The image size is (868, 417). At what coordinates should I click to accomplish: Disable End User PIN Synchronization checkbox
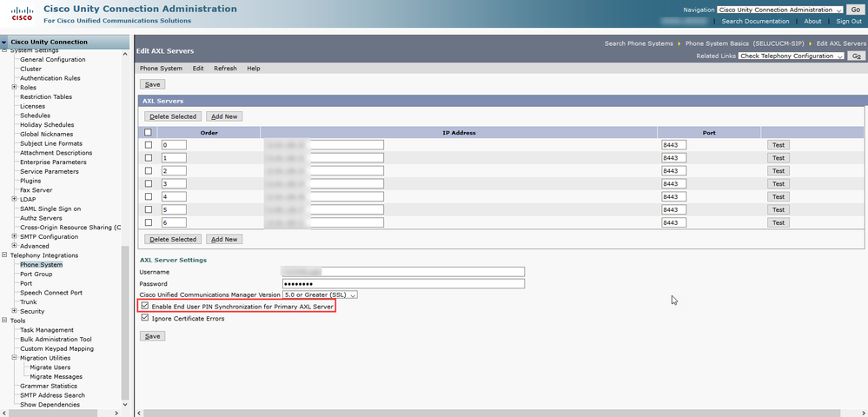tap(145, 307)
